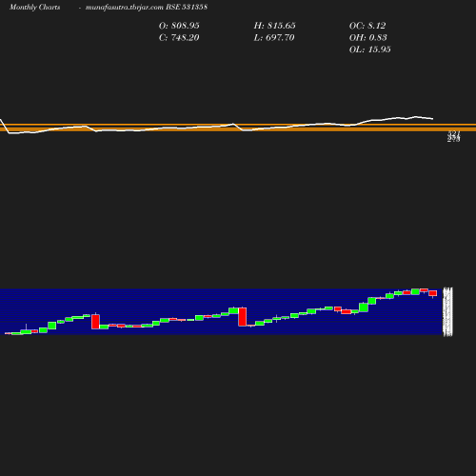The height and width of the screenshot is (476, 476).
Task: Click the 'OH: 0.83' reading
Action: click(x=368, y=38)
